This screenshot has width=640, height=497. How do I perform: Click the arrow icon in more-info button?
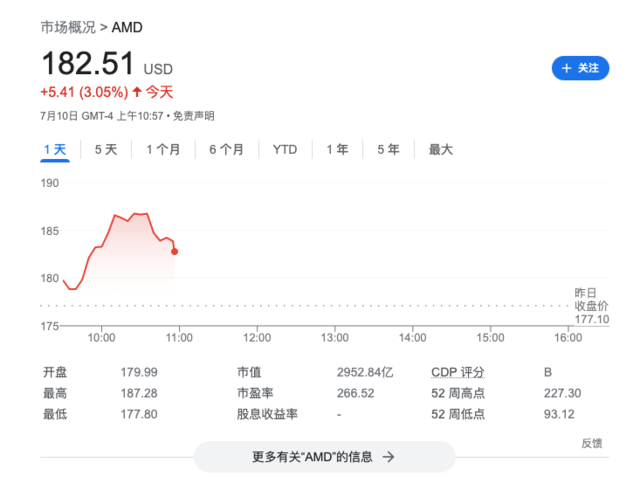click(389, 457)
